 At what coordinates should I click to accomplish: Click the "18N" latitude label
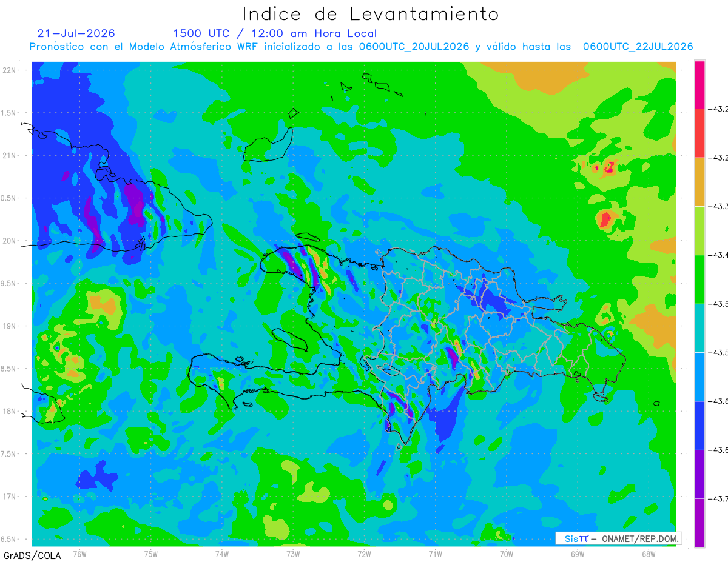point(9,411)
